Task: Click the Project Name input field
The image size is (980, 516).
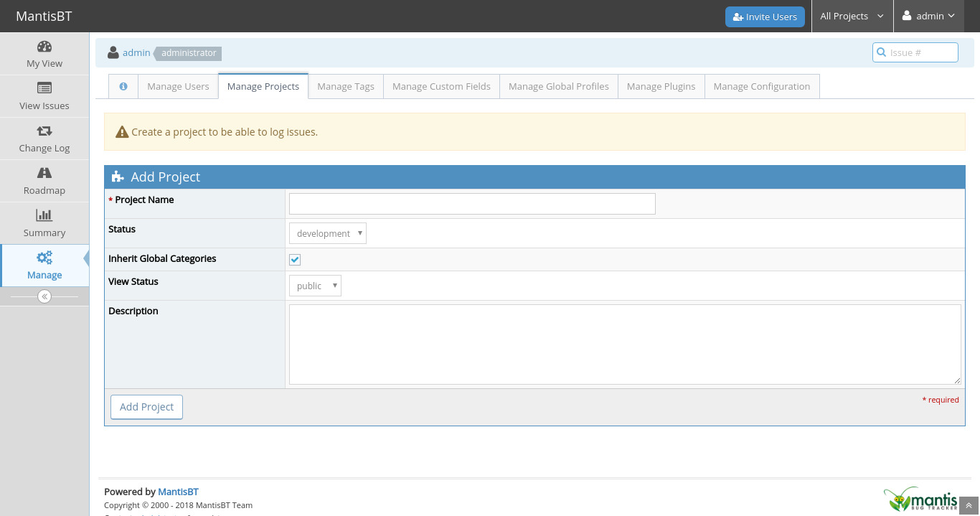Action: 472,204
